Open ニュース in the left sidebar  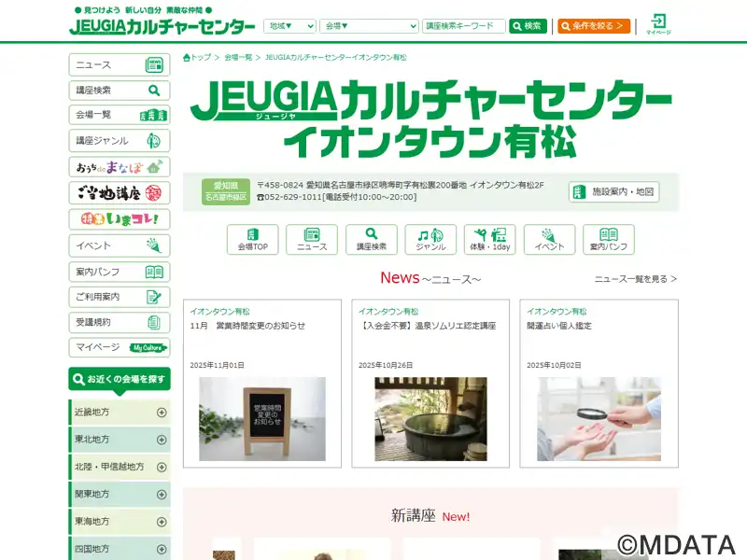[x=120, y=64]
